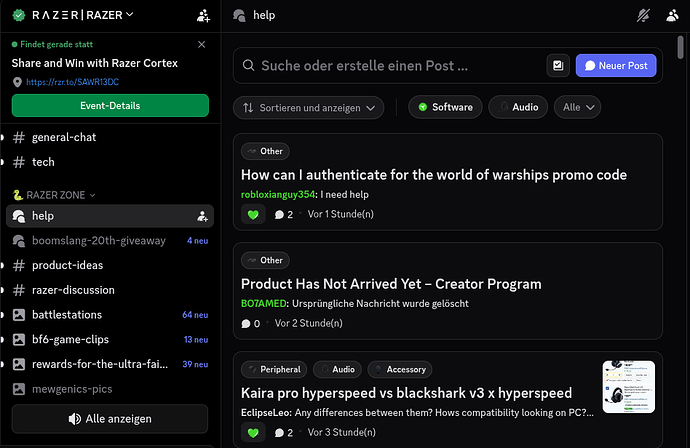Filter posts by Software tag
The image size is (690, 448).
click(445, 107)
